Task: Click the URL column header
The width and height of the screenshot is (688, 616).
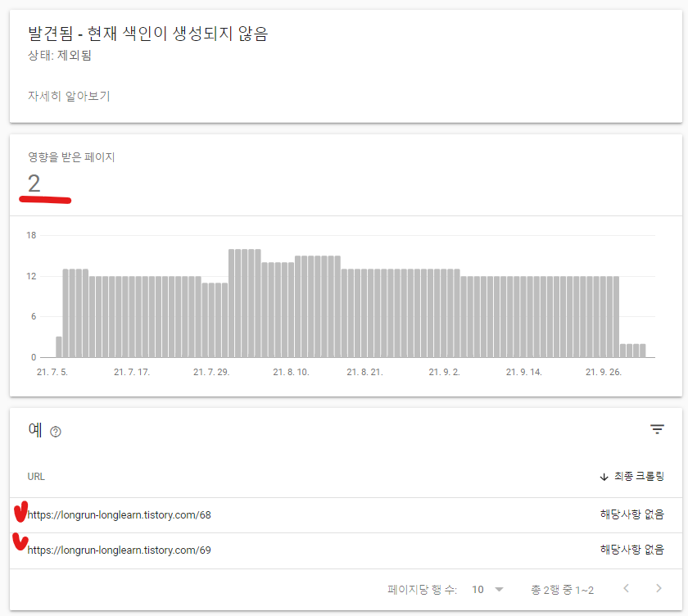Action: 36,477
